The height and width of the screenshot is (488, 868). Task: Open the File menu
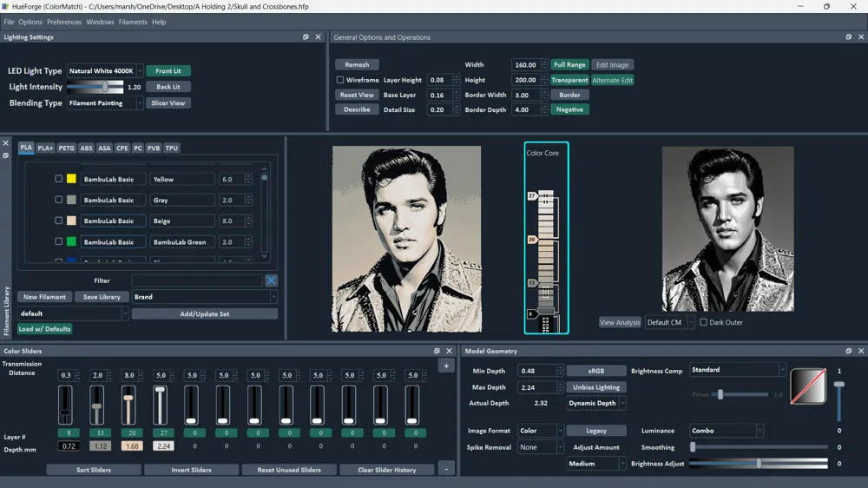click(9, 23)
